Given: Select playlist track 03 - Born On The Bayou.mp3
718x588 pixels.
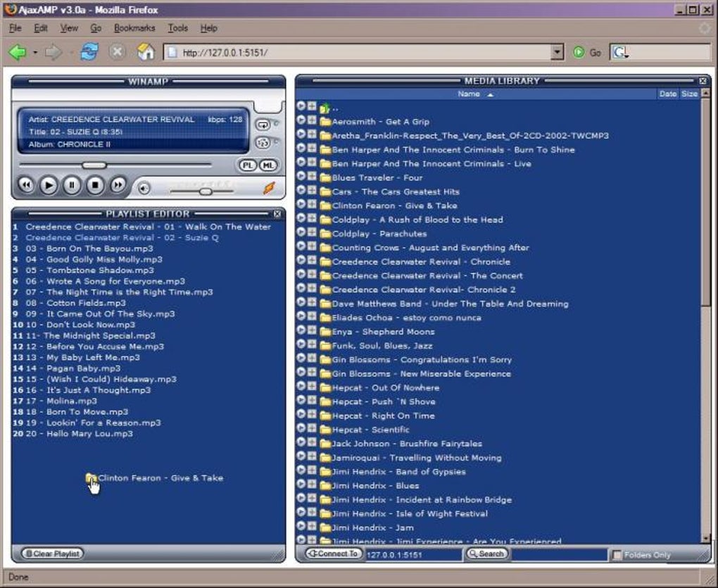Looking at the screenshot, I should click(x=89, y=249).
